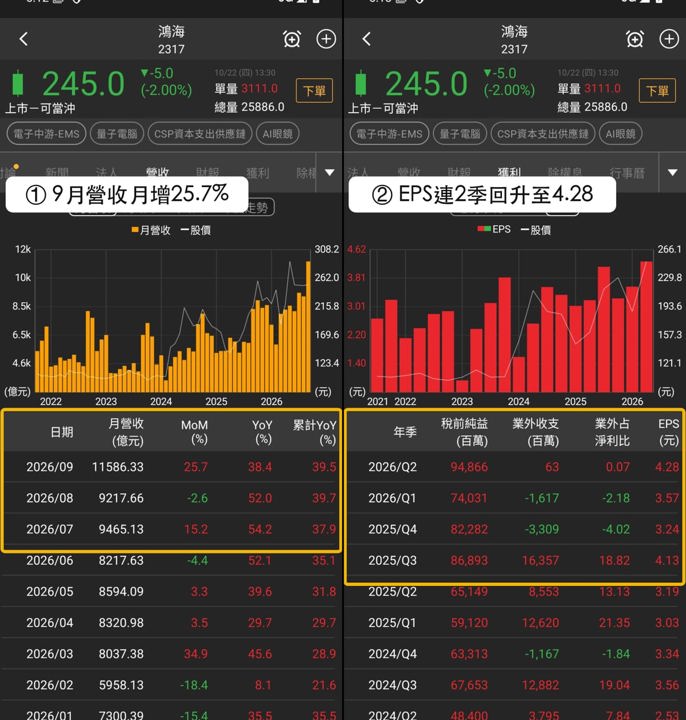
Task: Tap candlestick icon in left panel
Action: point(17,84)
